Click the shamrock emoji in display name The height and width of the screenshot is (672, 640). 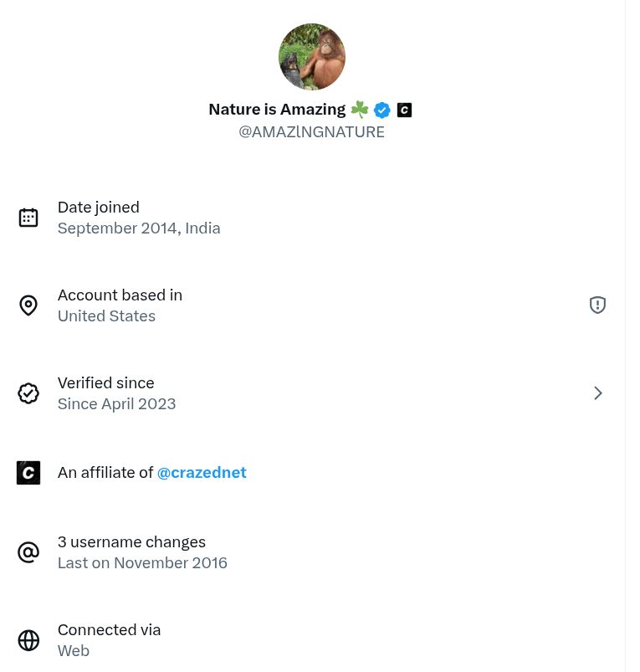[x=360, y=110]
